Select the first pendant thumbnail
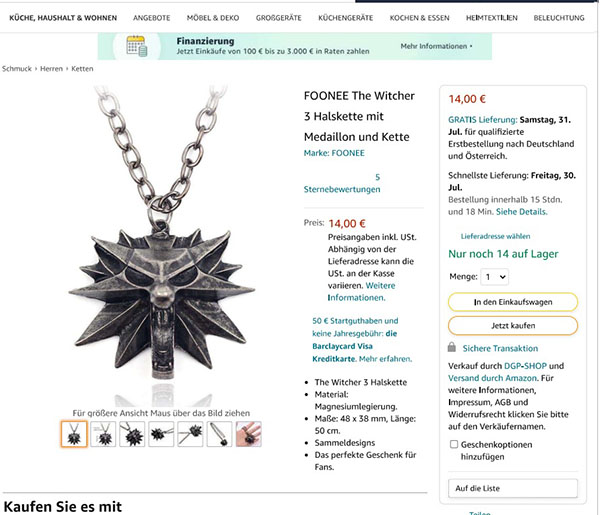The width and height of the screenshot is (600, 515). click(74, 434)
